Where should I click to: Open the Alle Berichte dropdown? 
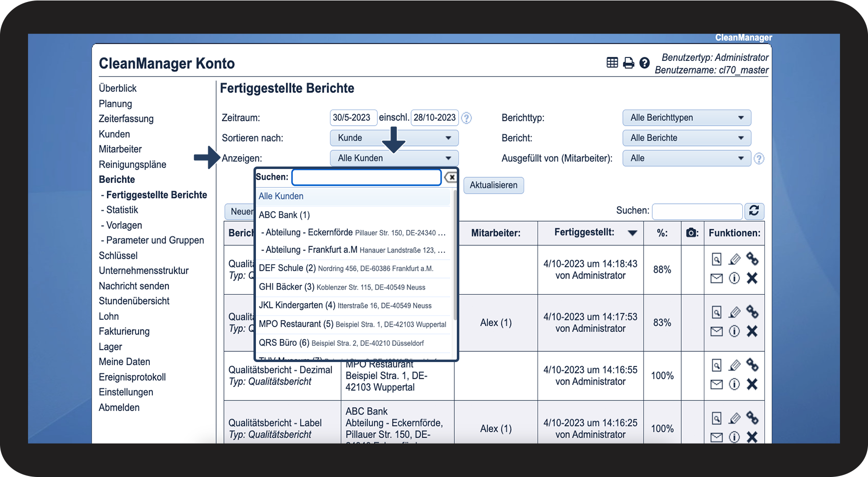click(x=687, y=138)
